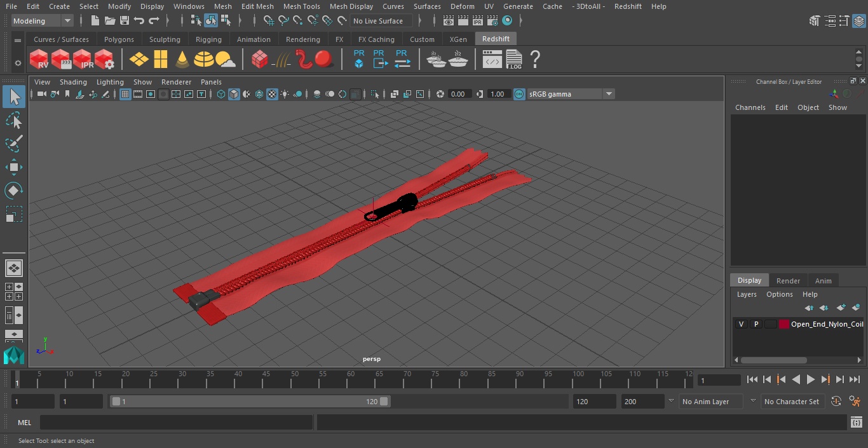The image size is (868, 448).
Task: Click the layer list horizontal scrollbar
Action: pyautogui.click(x=774, y=360)
